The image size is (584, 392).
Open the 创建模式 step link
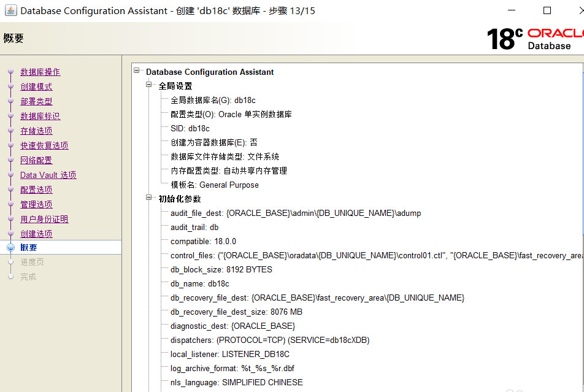point(36,86)
